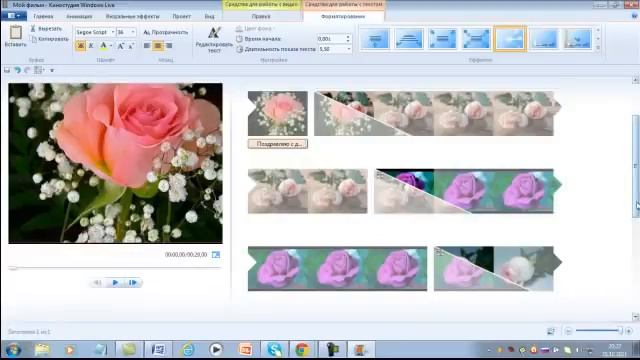Image resolution: width=640 pixels, height=360 pixels.
Task: Click the preview playback seek slider
Action: (x=114, y=268)
